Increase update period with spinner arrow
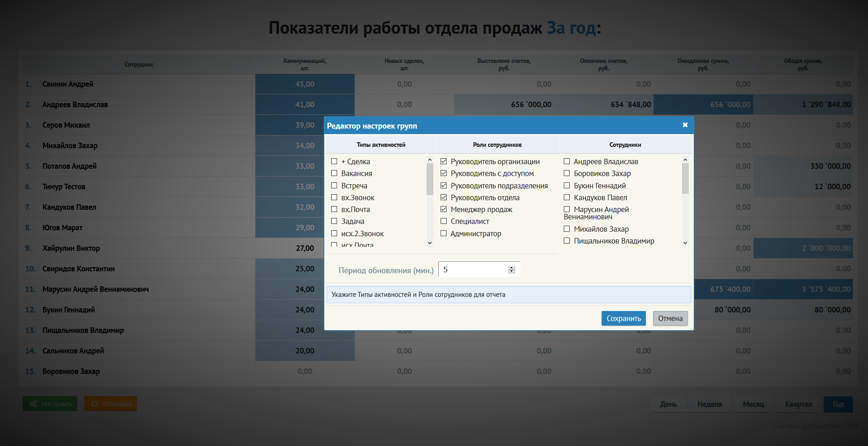The image size is (868, 446). [x=512, y=268]
